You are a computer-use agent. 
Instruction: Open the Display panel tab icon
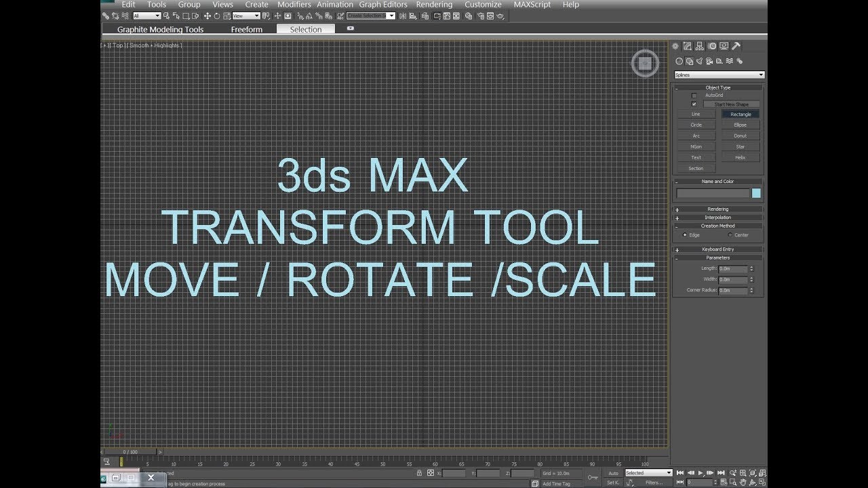point(724,46)
